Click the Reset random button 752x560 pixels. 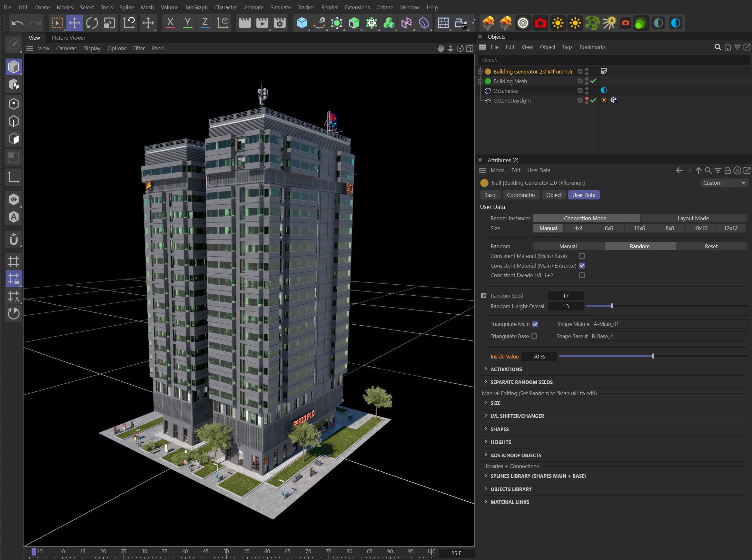tap(711, 246)
